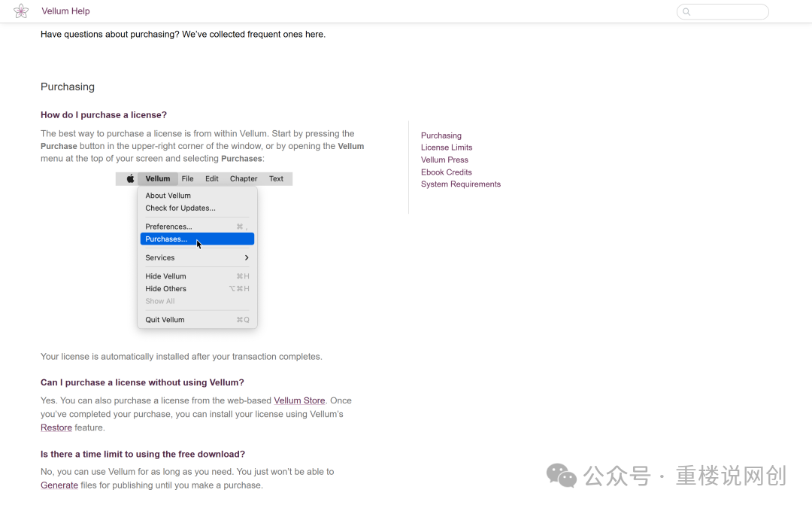Open the Generate help link
The image size is (812, 508).
59,485
